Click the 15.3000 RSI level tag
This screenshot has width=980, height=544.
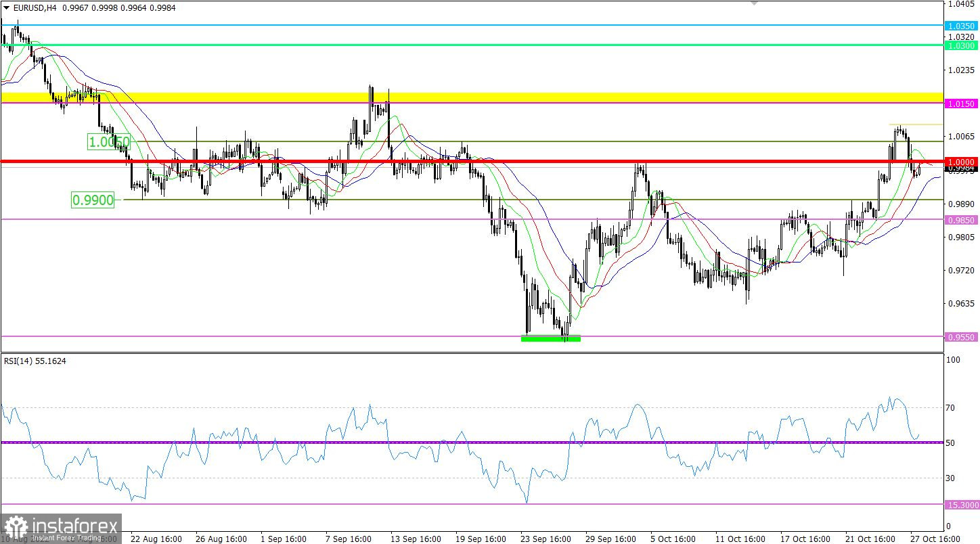click(x=962, y=505)
